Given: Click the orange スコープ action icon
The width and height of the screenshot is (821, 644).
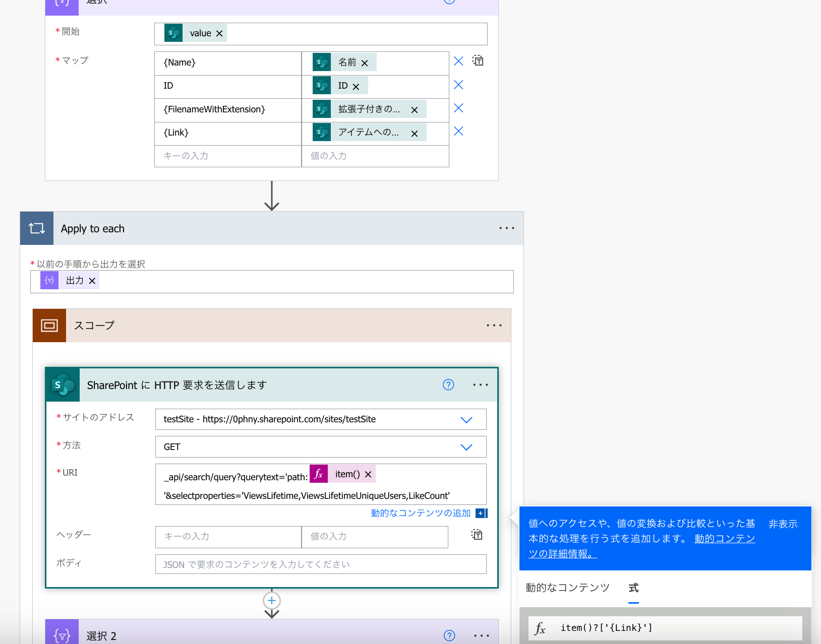Looking at the screenshot, I should tap(49, 325).
